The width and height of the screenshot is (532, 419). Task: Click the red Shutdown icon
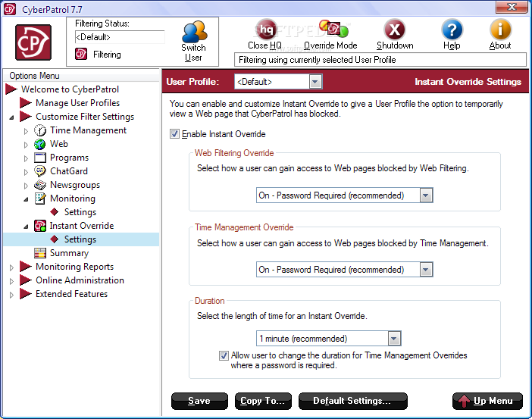394,30
